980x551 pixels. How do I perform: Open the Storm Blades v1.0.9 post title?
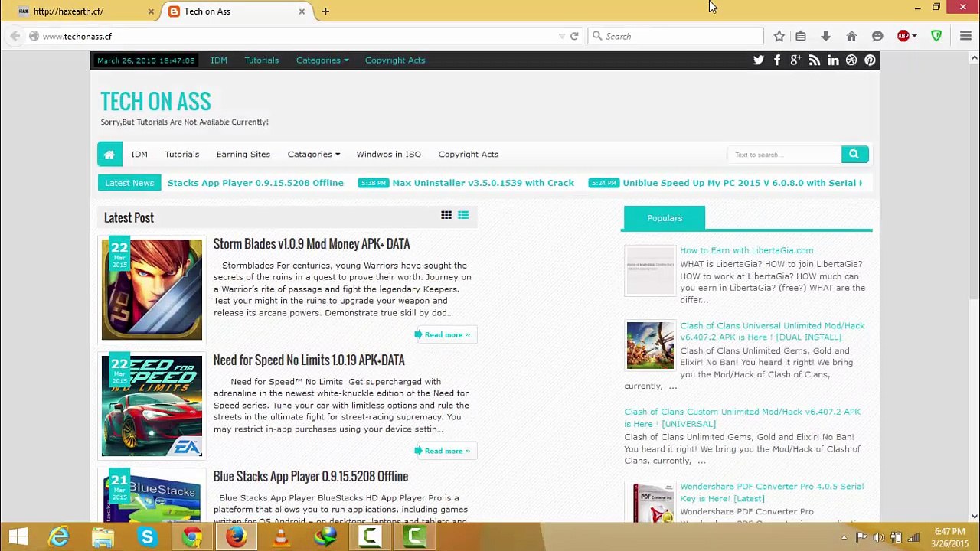coord(312,244)
